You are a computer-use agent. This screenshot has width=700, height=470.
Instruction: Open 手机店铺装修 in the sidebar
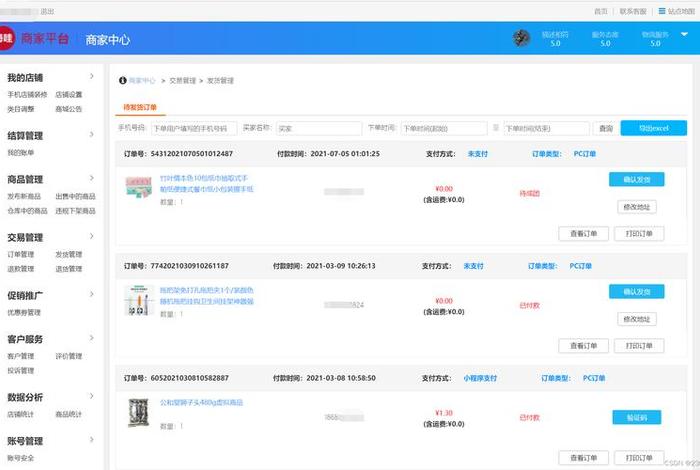pyautogui.click(x=27, y=95)
